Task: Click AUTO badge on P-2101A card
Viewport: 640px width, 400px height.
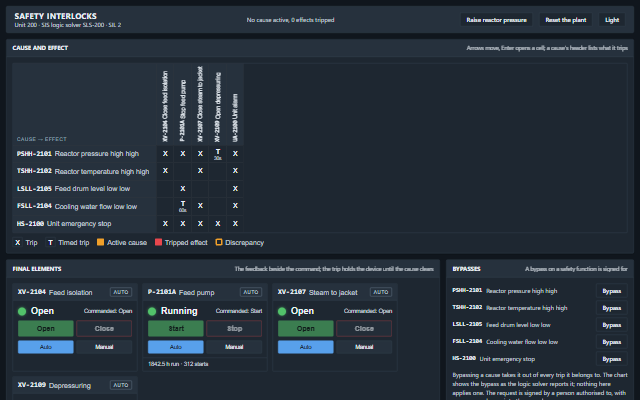Action: [x=251, y=292]
